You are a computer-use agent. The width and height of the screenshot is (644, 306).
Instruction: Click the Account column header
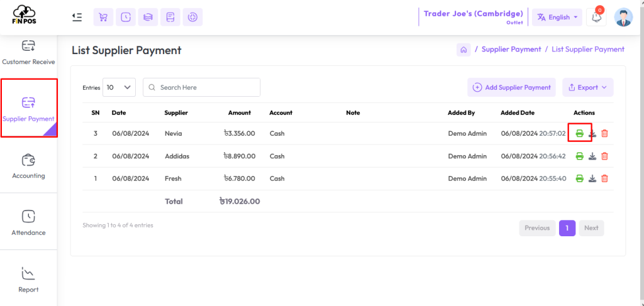[x=281, y=113]
